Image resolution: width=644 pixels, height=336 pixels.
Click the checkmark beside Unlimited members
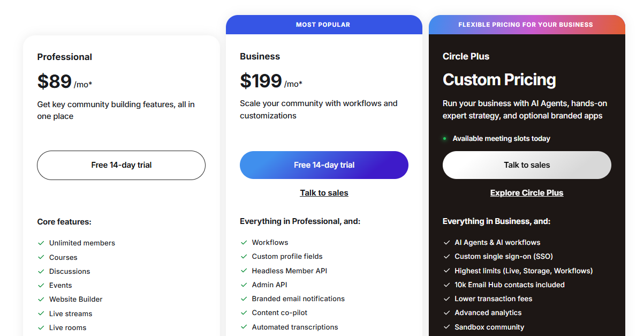click(x=41, y=243)
